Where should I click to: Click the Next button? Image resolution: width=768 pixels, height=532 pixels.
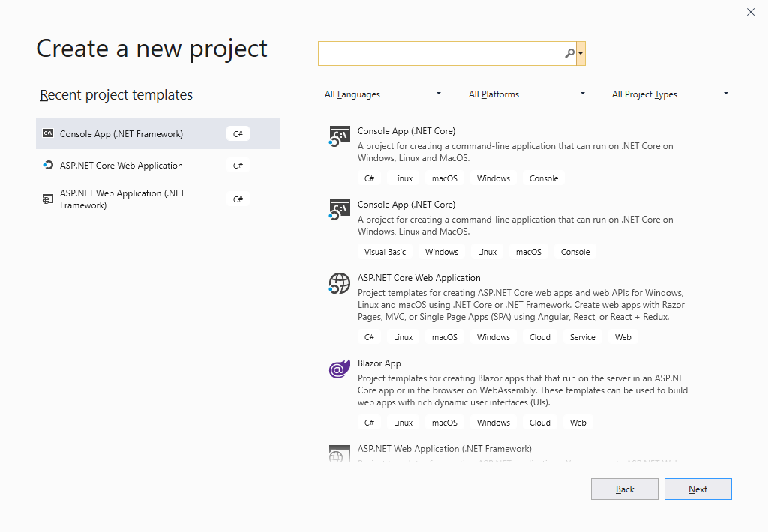698,489
